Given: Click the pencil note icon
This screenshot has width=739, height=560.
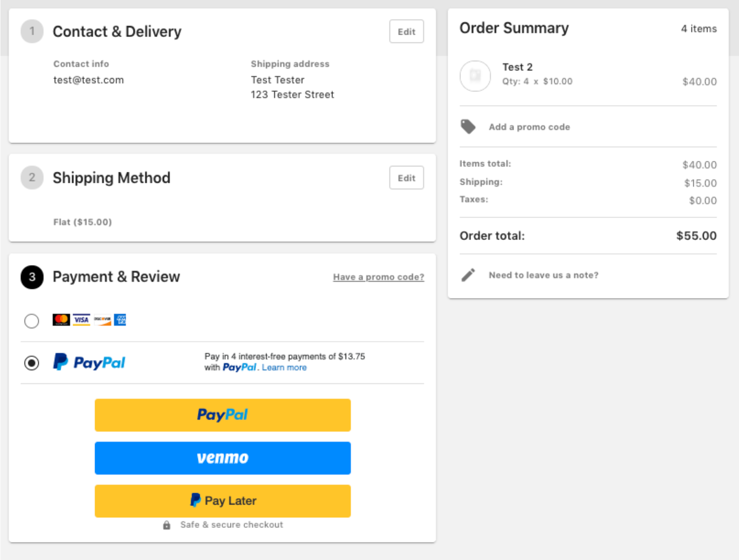Looking at the screenshot, I should pos(468,275).
